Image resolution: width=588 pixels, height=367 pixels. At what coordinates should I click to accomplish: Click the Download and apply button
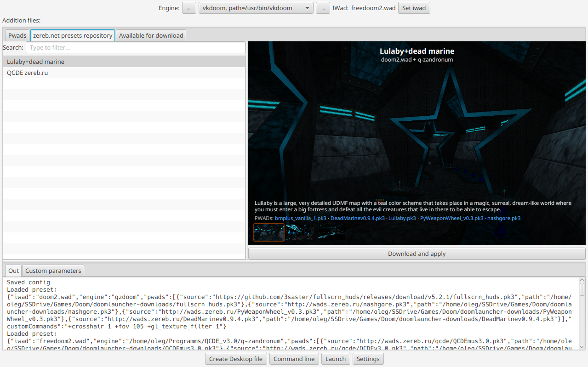click(x=417, y=254)
